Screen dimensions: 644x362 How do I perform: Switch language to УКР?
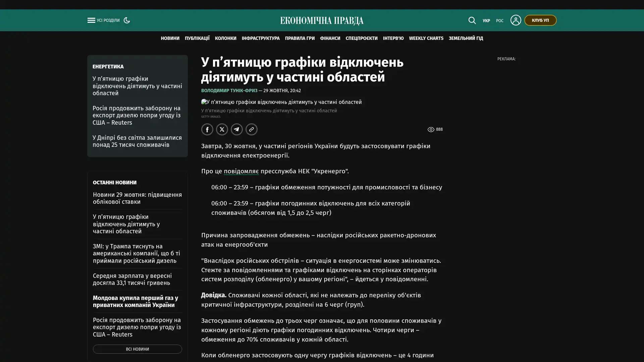[486, 21]
